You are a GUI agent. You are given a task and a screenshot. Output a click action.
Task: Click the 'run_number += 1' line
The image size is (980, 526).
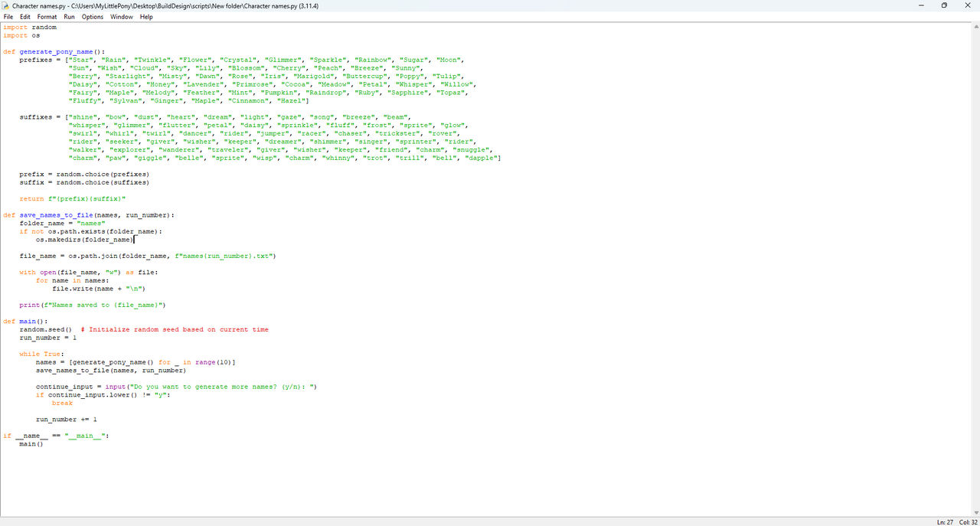67,420
